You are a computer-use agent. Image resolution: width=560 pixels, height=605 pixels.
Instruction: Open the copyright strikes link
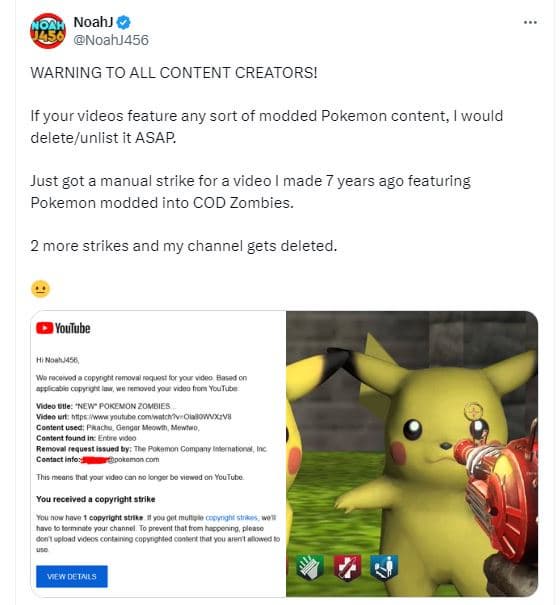(232, 517)
